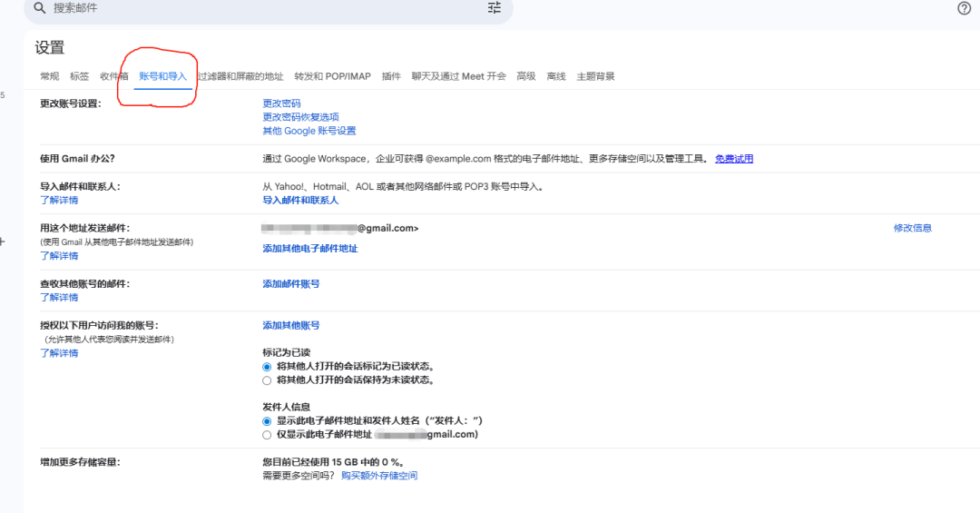Select 将其他人打开的会话标记为已读状态 radio

coord(267,367)
